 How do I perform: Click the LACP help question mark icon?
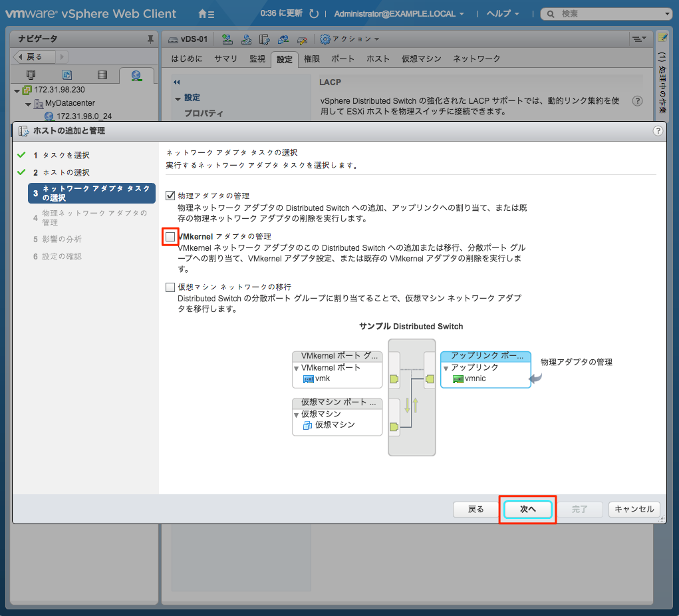637,101
